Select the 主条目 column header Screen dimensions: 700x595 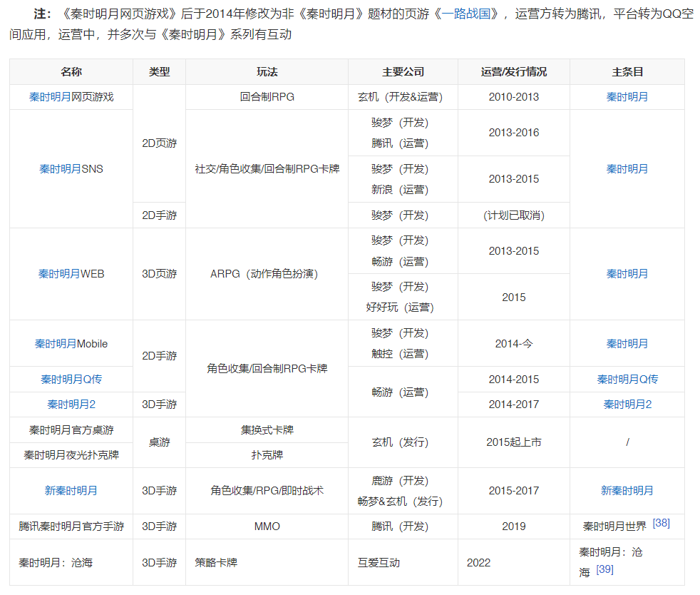(627, 72)
